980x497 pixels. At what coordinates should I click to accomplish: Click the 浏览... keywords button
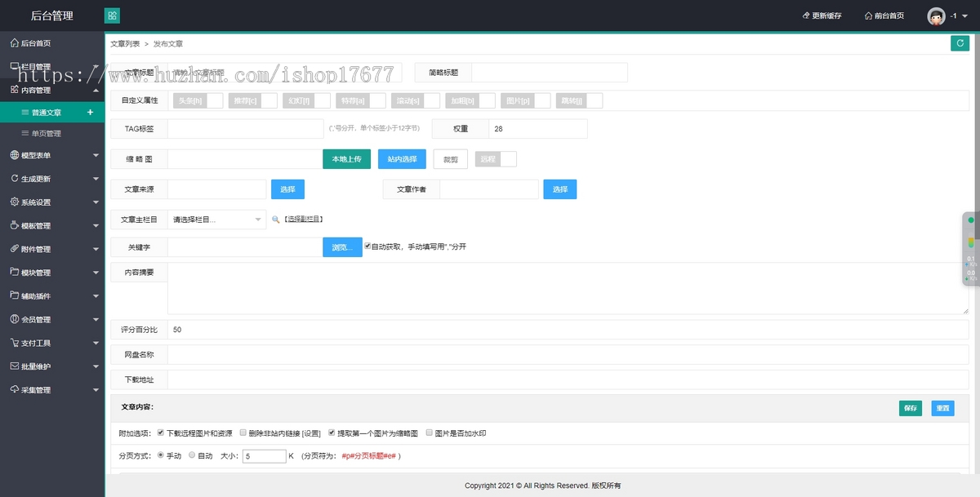(342, 246)
